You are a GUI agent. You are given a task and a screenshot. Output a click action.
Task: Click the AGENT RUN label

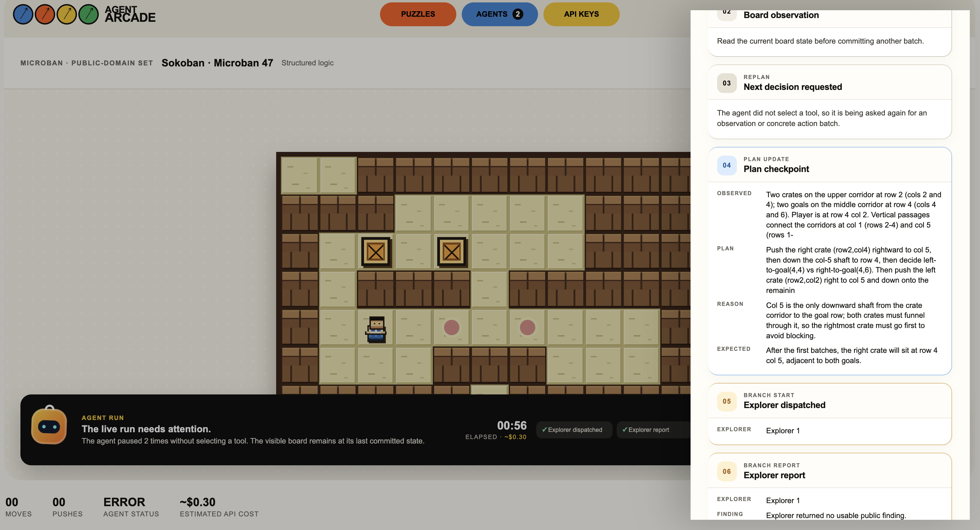103,418
